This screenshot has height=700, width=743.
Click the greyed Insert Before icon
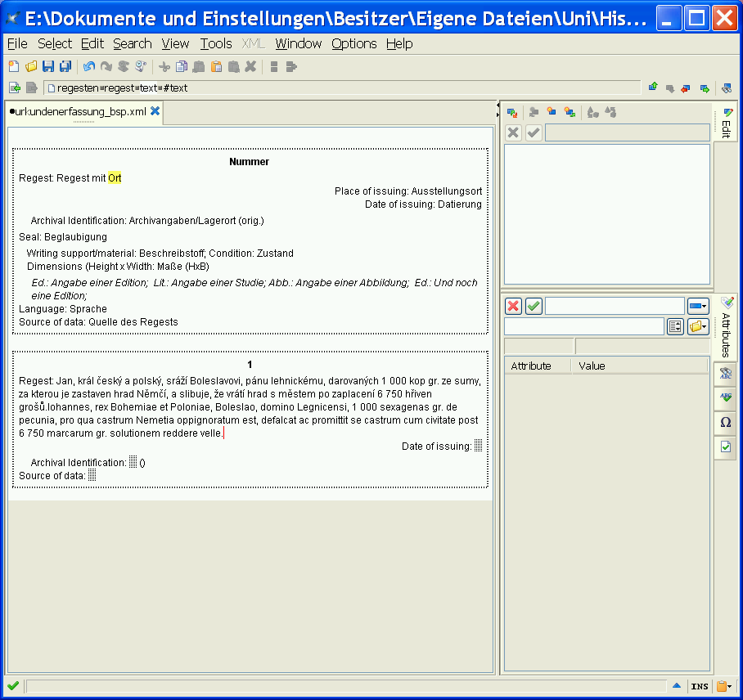pyautogui.click(x=534, y=112)
